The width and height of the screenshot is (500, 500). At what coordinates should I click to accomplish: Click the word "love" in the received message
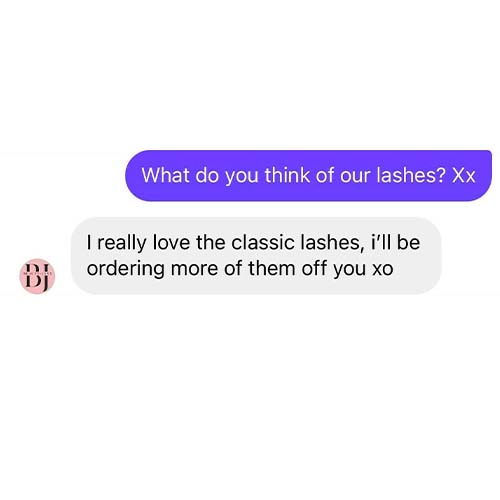[x=171, y=242]
